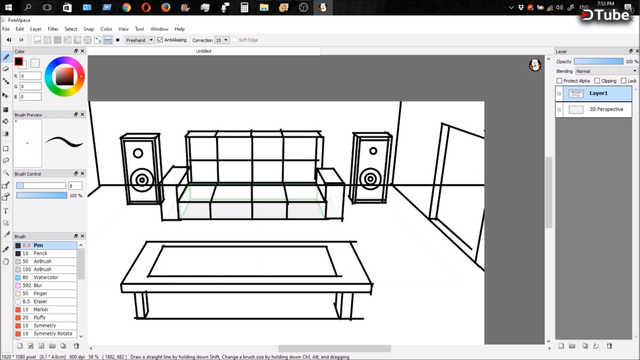Select the Eyedropper tool
Viewport: 640px width, 360px height.
click(x=6, y=249)
